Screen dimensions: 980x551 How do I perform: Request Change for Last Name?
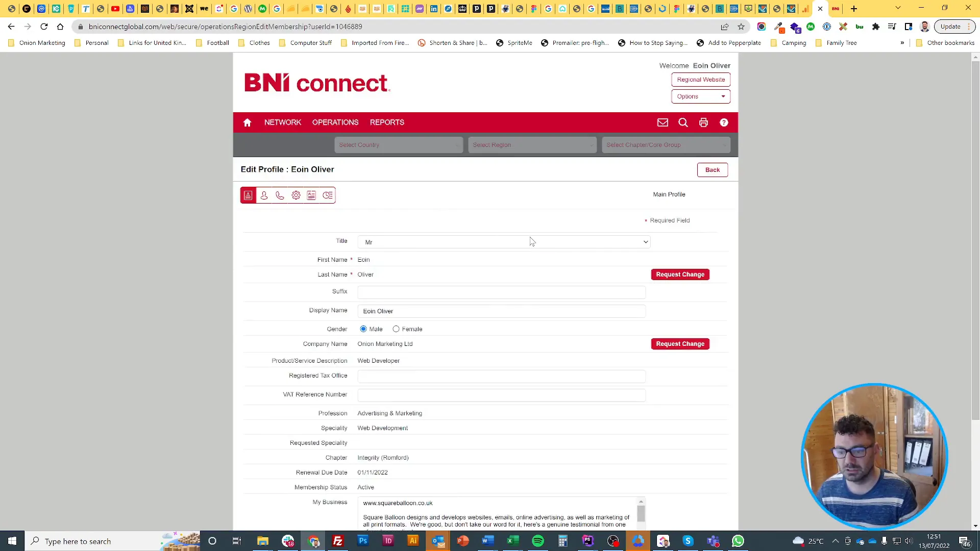click(x=680, y=274)
